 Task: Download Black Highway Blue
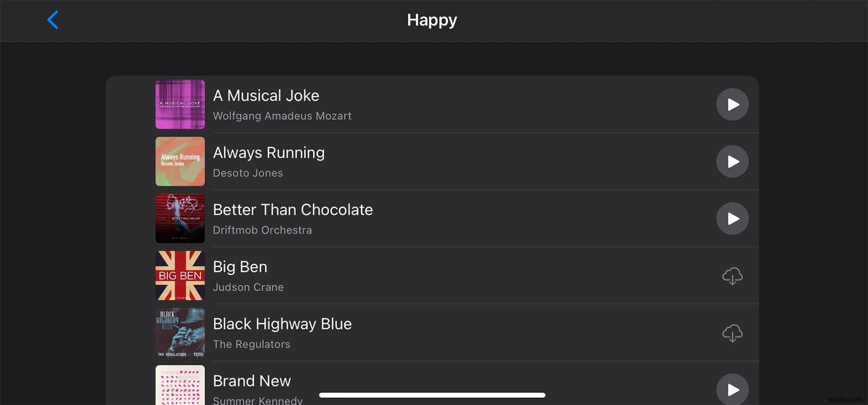click(732, 333)
